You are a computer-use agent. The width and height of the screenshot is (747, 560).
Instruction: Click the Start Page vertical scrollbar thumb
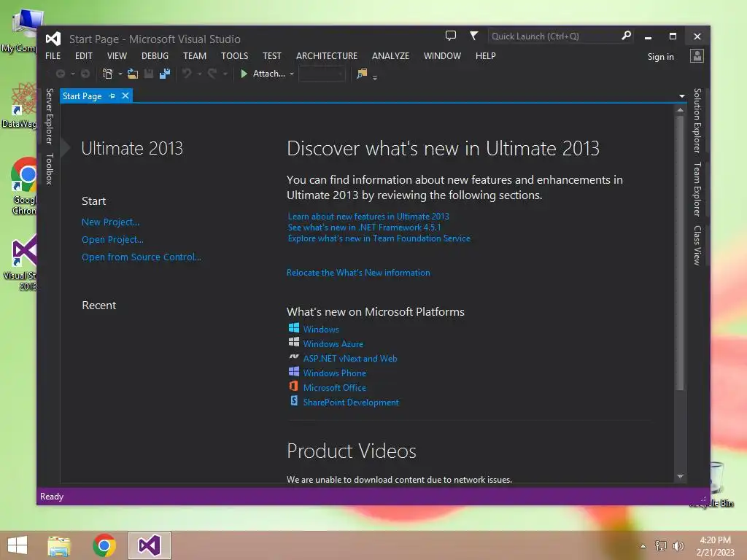pos(681,252)
